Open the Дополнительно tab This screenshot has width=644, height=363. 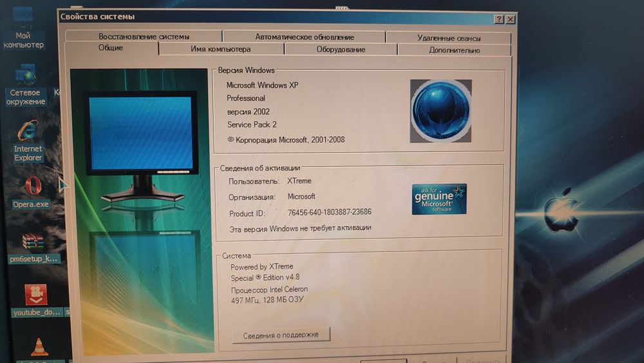[x=454, y=50]
